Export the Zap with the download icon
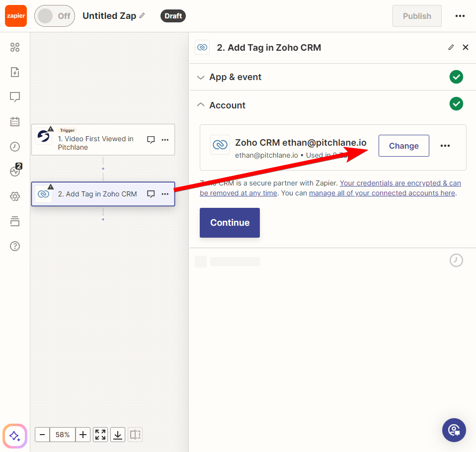This screenshot has width=476, height=452. pyautogui.click(x=118, y=435)
